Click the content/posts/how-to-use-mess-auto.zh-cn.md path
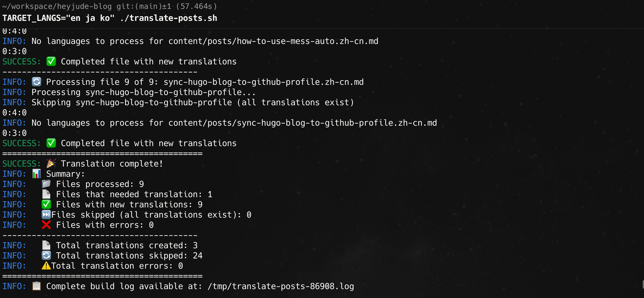Viewport: 644px width, 298px height. point(273,41)
